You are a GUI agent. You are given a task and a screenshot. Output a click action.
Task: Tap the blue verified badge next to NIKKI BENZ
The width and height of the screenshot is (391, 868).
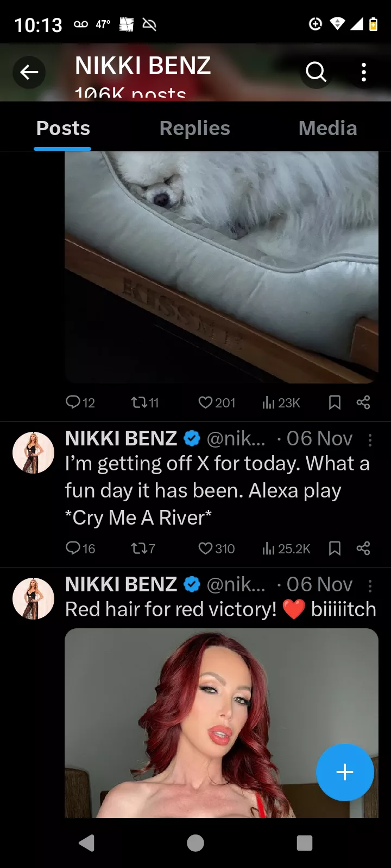point(192,438)
